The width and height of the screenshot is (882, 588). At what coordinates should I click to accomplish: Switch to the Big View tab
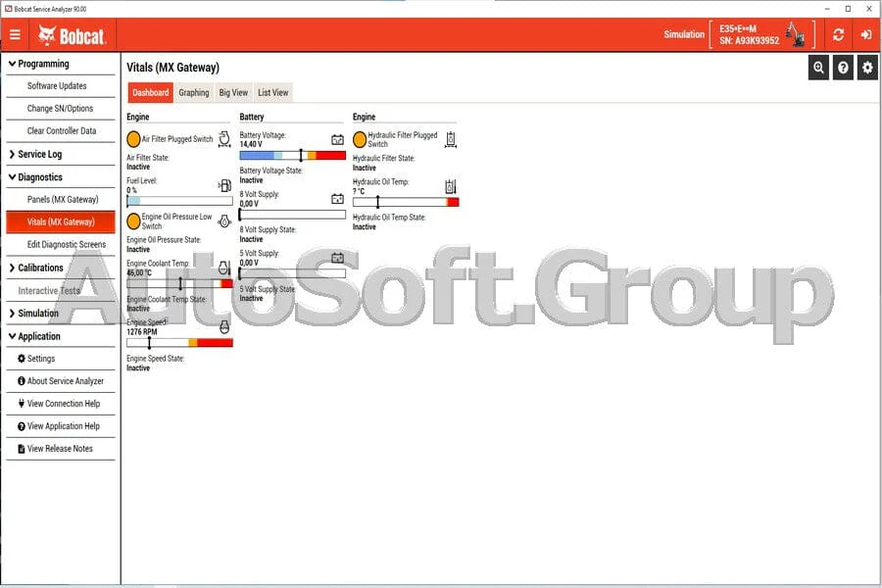(233, 93)
